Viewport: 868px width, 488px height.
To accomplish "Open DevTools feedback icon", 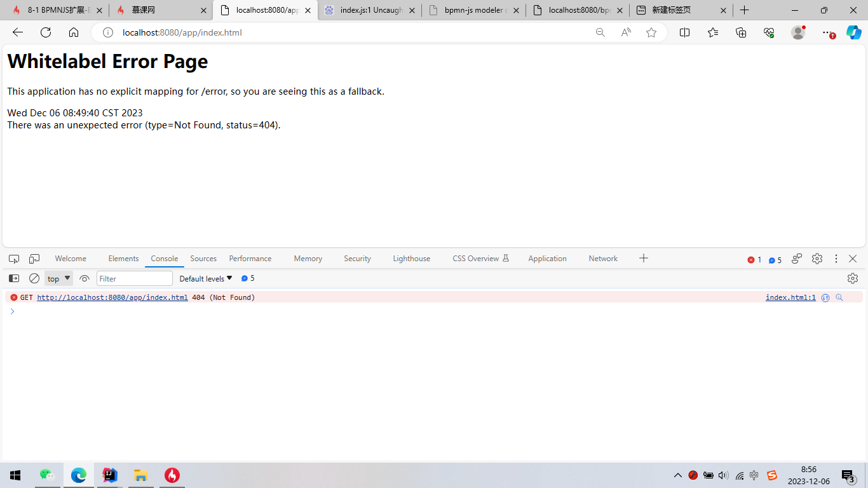I will coord(797,259).
